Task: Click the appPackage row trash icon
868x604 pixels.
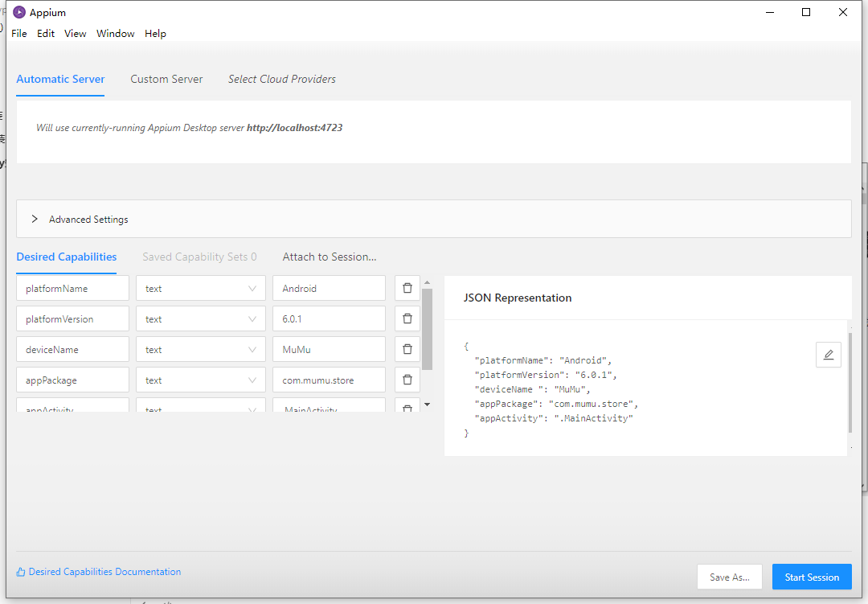Action: coord(407,380)
